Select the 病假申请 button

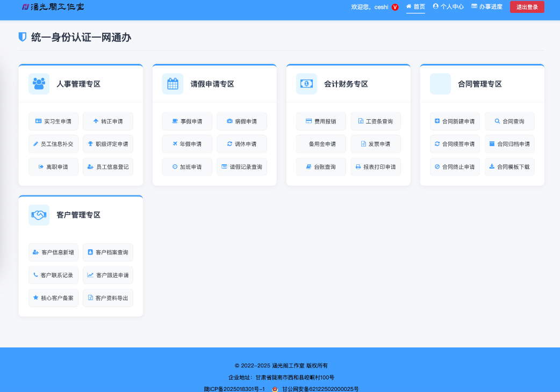click(242, 121)
